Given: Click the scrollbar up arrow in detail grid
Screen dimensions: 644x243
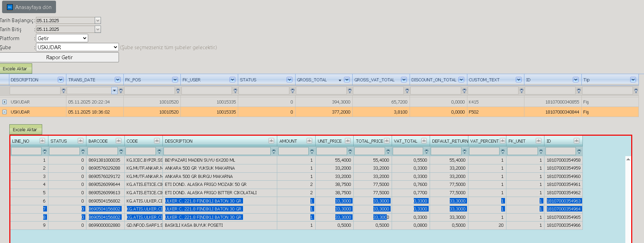Looking at the screenshot, I should [628, 159].
